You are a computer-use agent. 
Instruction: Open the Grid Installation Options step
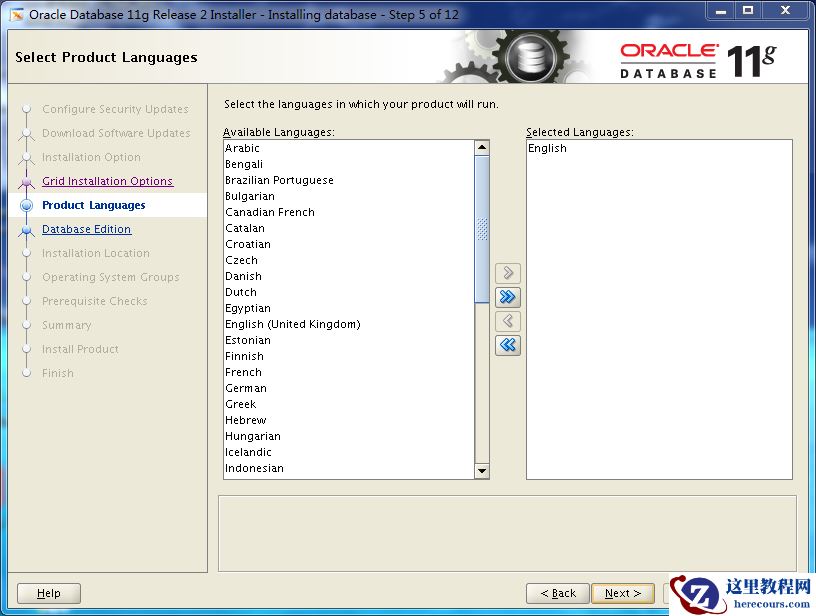pos(107,181)
